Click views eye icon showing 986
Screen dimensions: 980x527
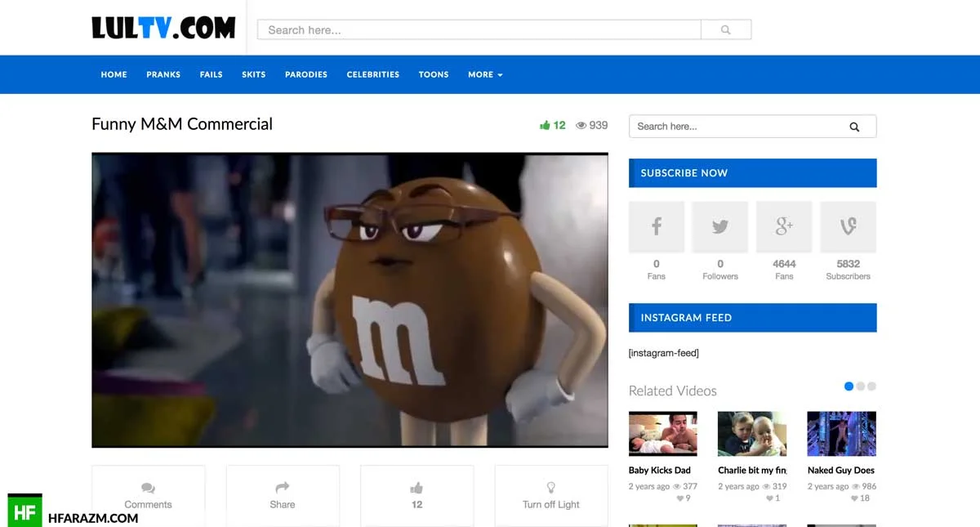tap(855, 487)
